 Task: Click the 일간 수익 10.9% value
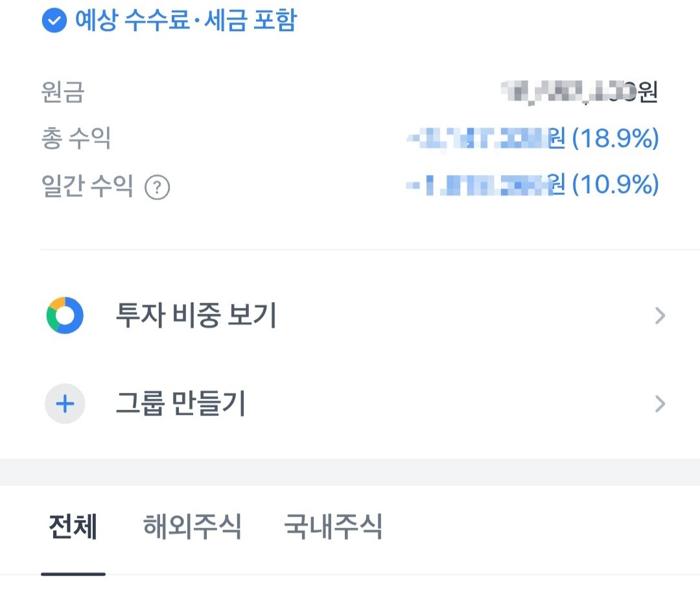616,184
